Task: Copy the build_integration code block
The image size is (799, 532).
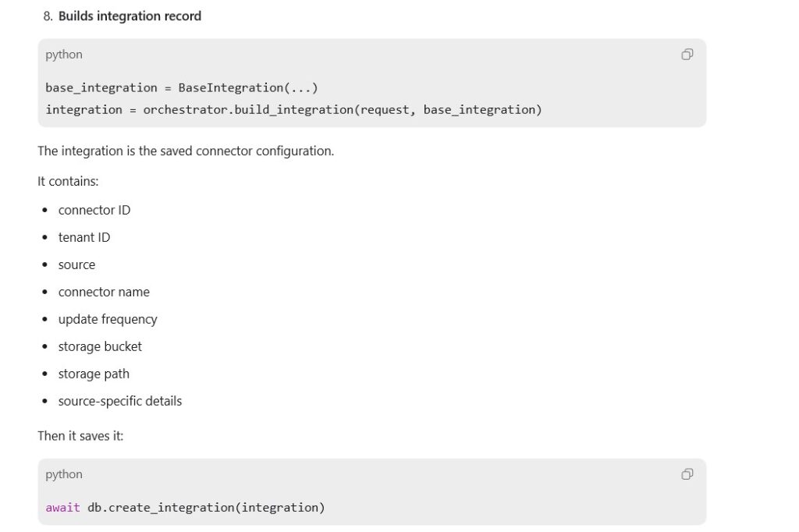Action: point(687,55)
